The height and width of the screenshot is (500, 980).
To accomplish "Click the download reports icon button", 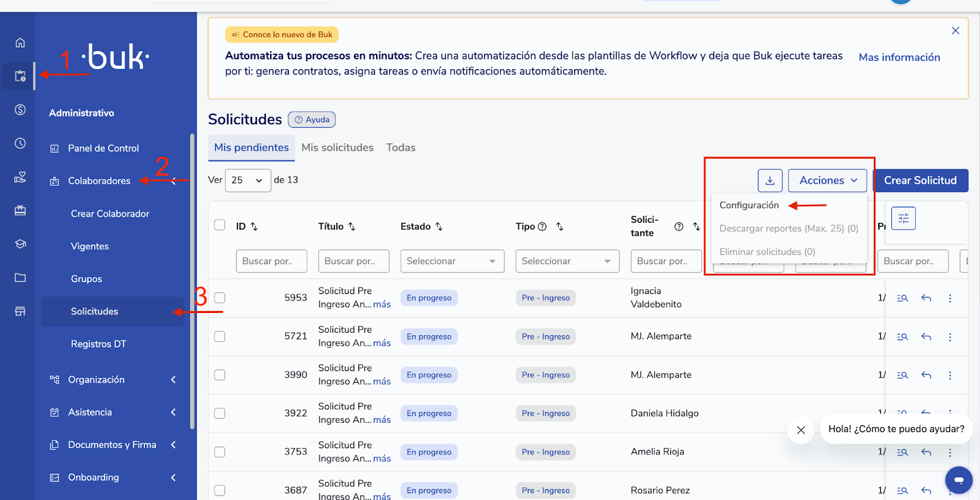I will tap(770, 180).
